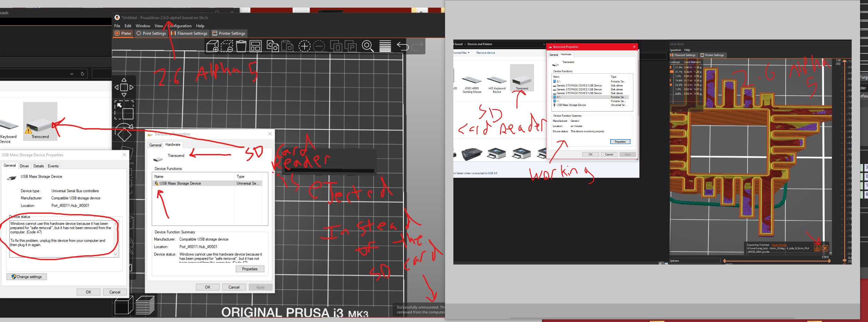Screen dimensions: 868x322
Task: Click the Add object cube icon in PrusaSlicer toolbar
Action: coord(212,46)
